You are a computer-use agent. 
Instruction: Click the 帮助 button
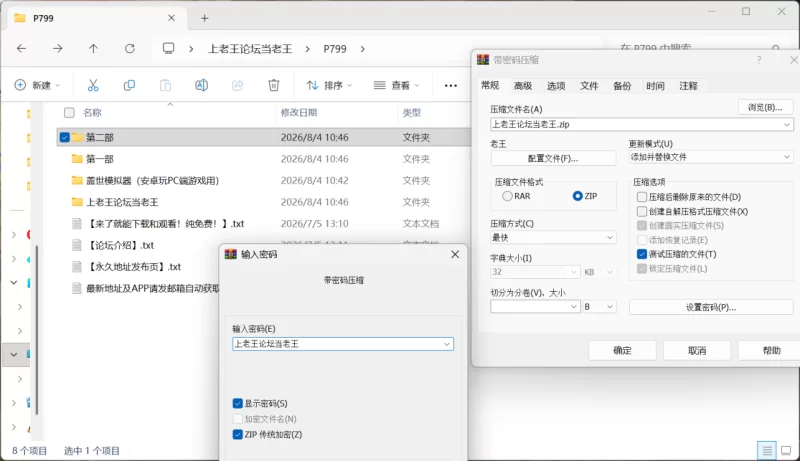[771, 350]
